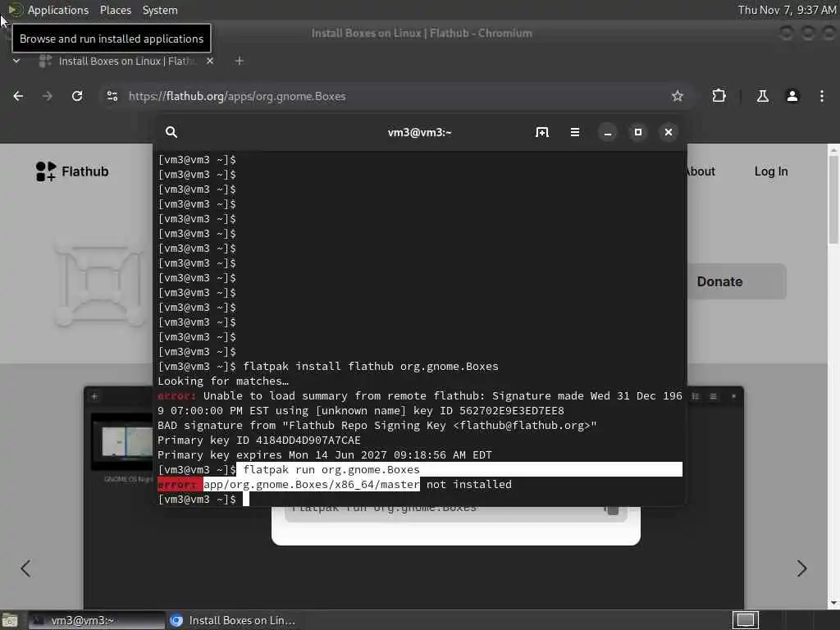
Task: Open the Chromium extensions menu
Action: coord(719,96)
